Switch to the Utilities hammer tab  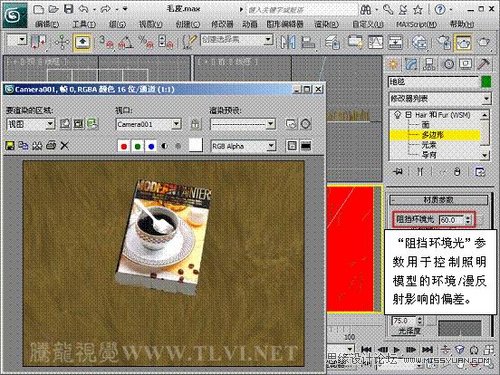click(x=483, y=63)
